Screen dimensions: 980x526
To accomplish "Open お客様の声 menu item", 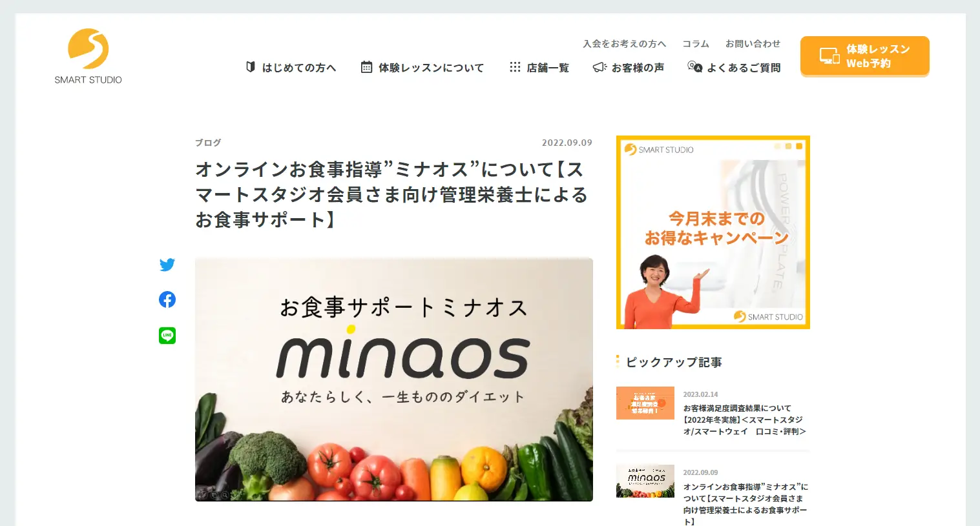I will click(638, 68).
